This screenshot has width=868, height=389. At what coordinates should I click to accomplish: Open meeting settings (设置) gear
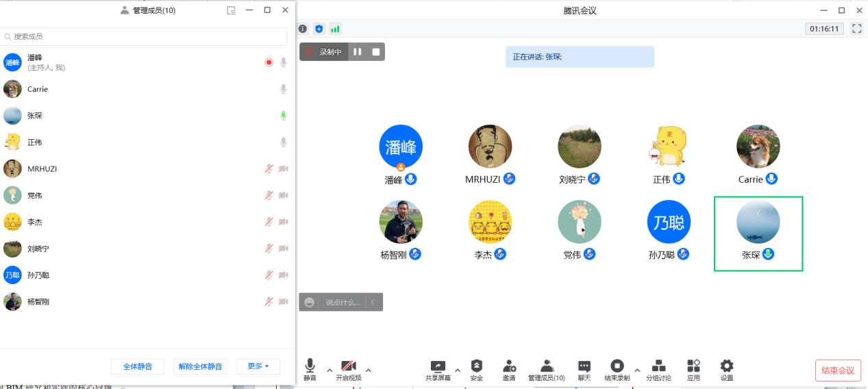727,369
